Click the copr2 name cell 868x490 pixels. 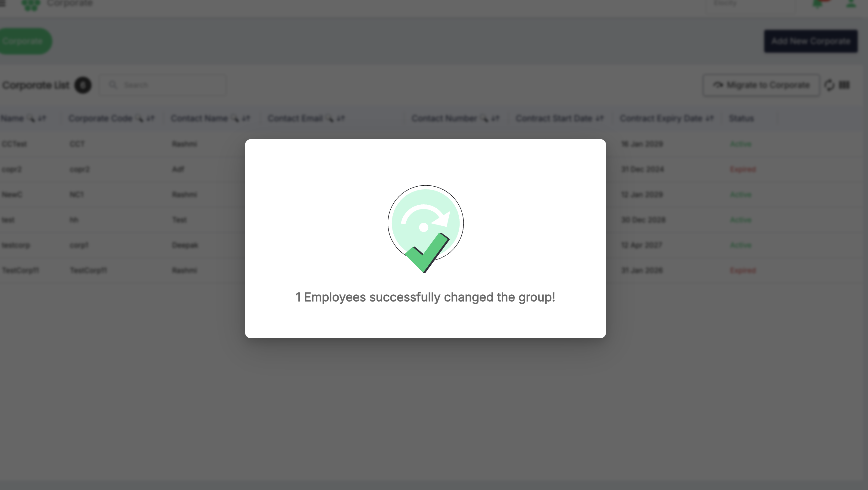(x=12, y=169)
